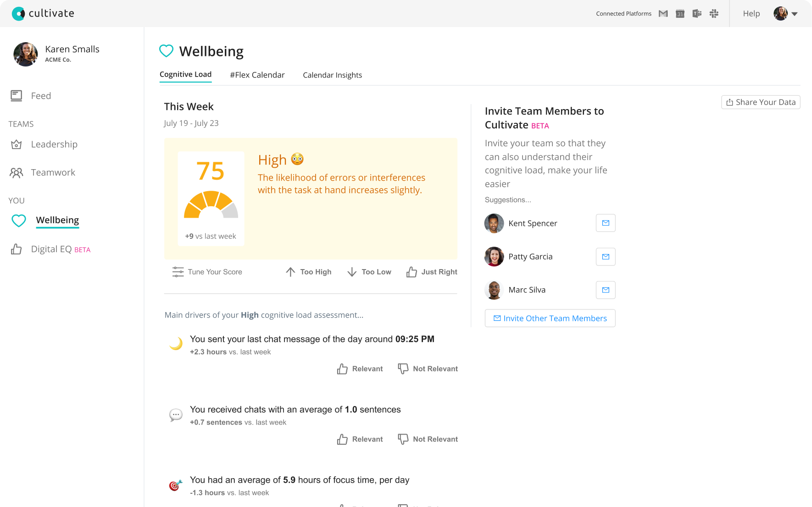The height and width of the screenshot is (507, 812).
Task: Open Gmail connected platform icon
Action: [x=663, y=13]
